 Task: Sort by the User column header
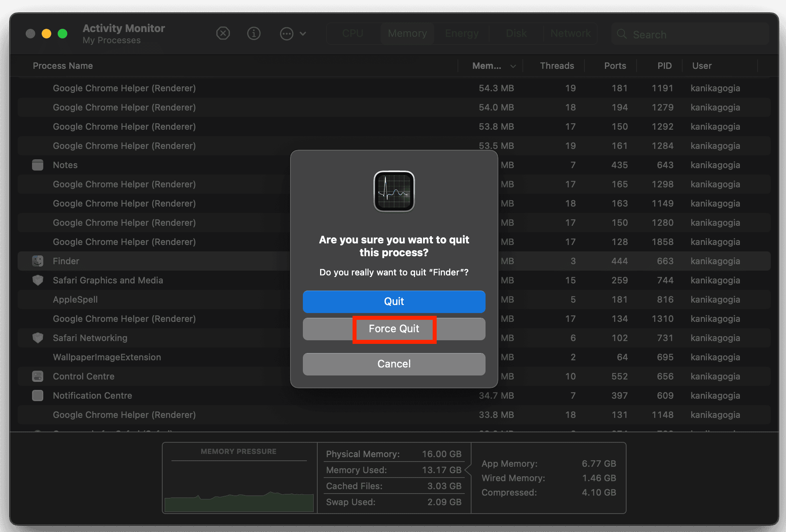pos(702,66)
